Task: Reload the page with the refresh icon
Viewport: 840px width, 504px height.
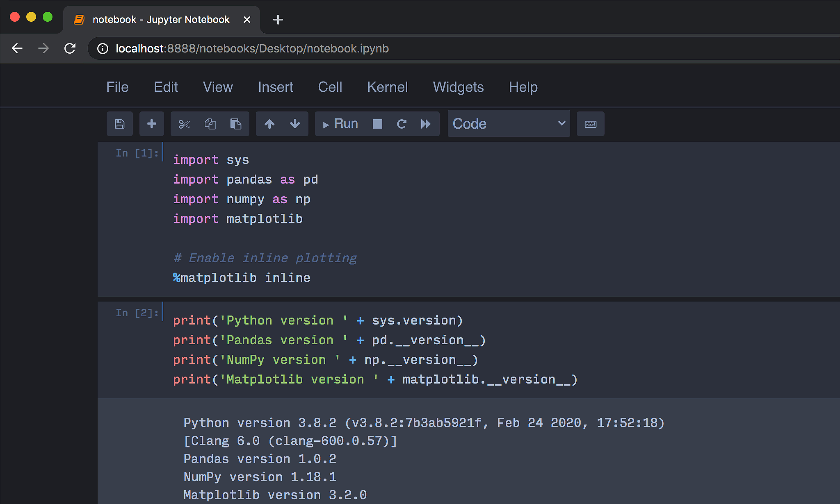Action: [x=70, y=48]
